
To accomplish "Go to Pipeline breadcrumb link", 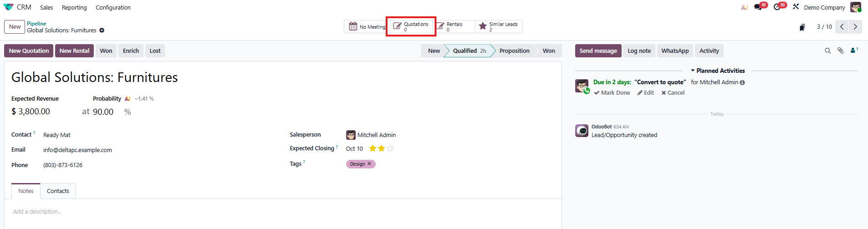I will [36, 24].
